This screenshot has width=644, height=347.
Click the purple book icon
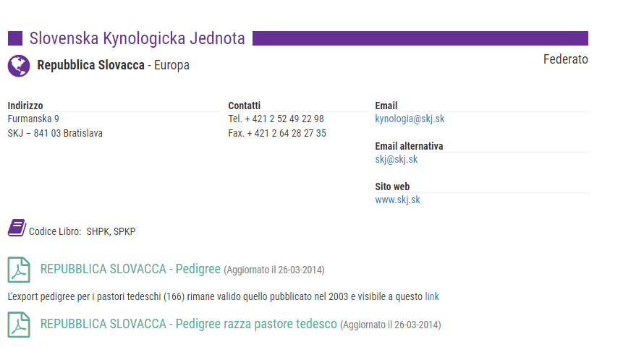pyautogui.click(x=17, y=228)
